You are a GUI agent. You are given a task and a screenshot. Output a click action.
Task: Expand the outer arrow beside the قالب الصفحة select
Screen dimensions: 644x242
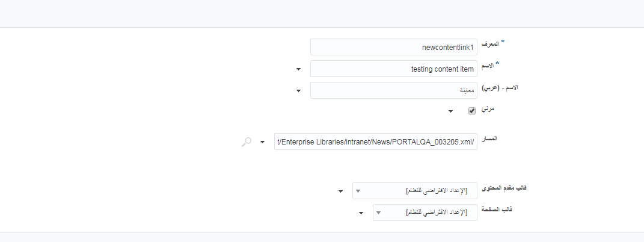(361, 213)
